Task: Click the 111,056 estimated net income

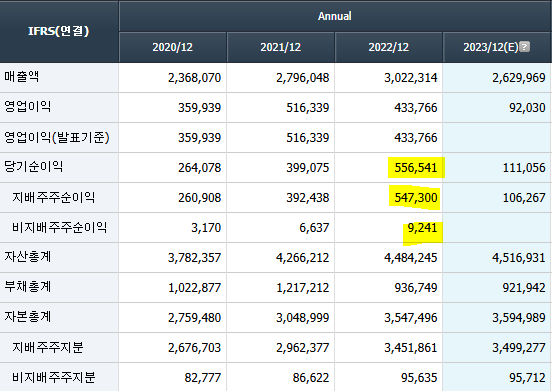Action: pyautogui.click(x=524, y=168)
